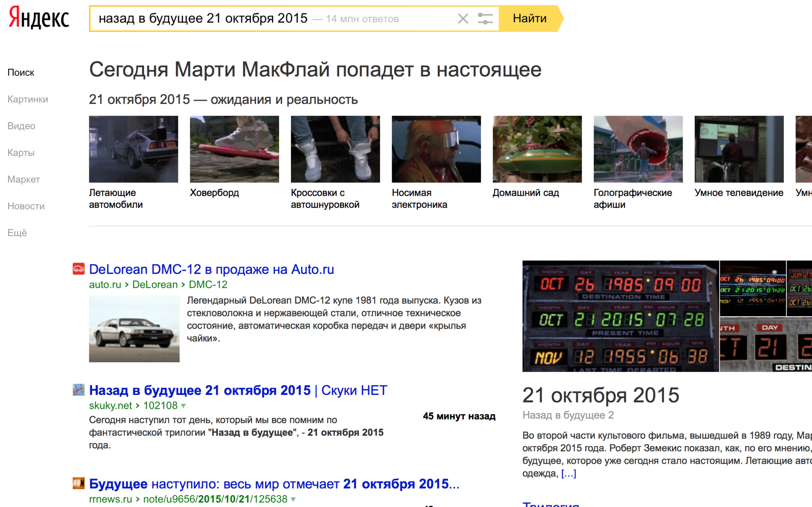The height and width of the screenshot is (507, 812).
Task: Click the Auto.ru favicon next to DeLorean result
Action: pyautogui.click(x=79, y=269)
